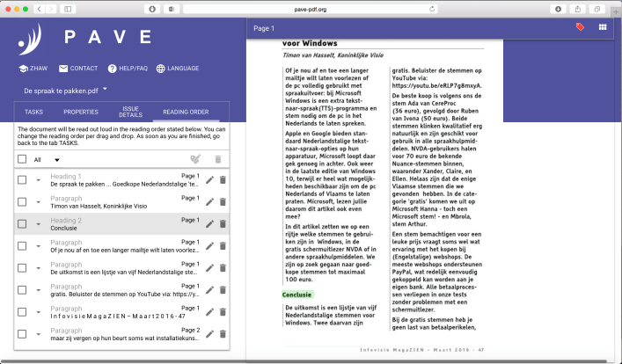Delete the 'De uitkomst is een lijstje' paragraph

click(223, 268)
